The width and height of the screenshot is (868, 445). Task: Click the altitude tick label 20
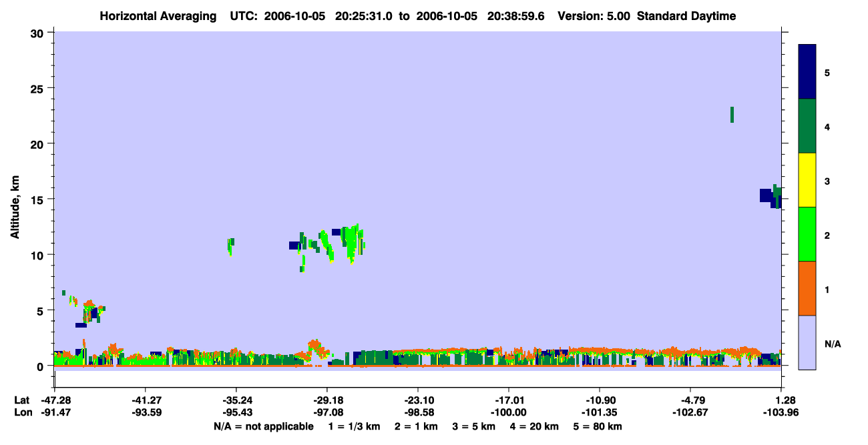coord(39,143)
